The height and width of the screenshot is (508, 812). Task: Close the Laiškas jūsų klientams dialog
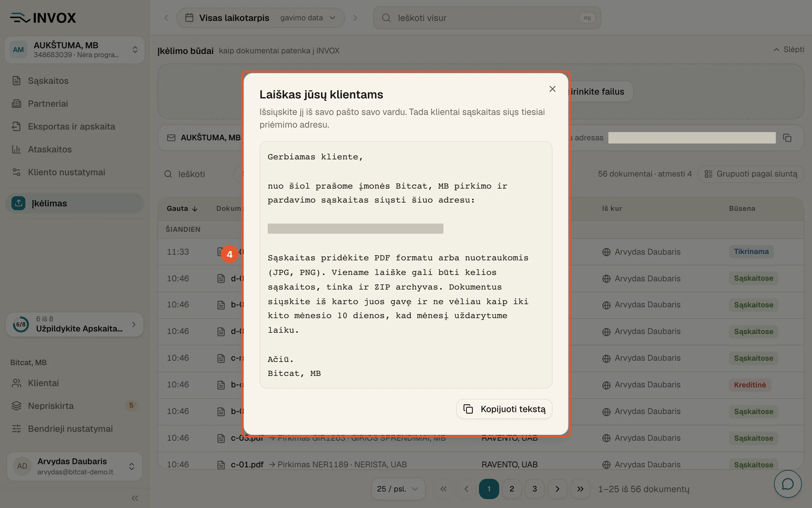click(552, 89)
